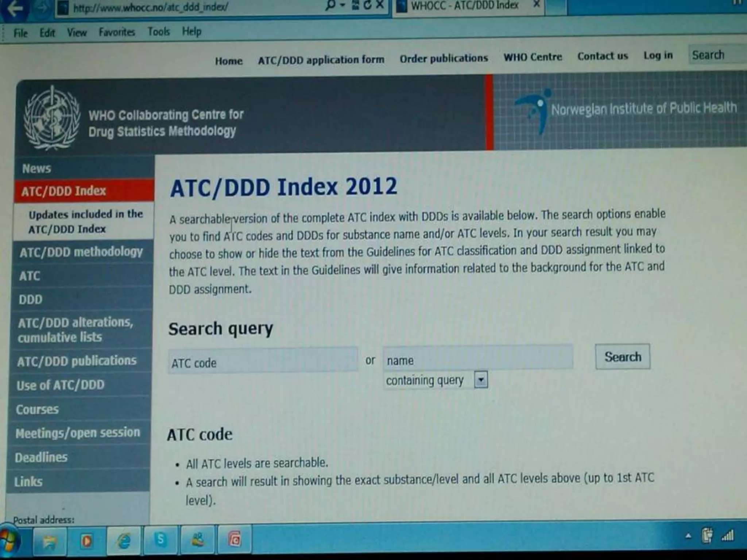Click the Stop loading X icon
The image size is (747, 560).
pyautogui.click(x=380, y=5)
